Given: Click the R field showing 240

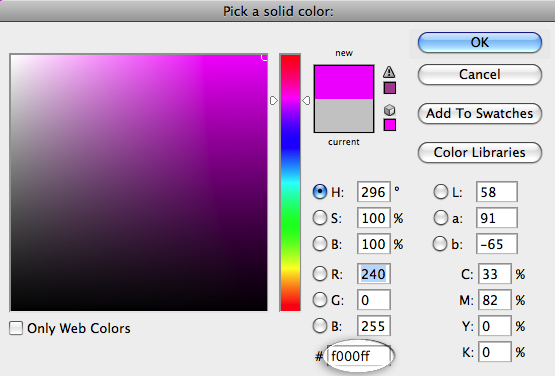Looking at the screenshot, I should 374,274.
